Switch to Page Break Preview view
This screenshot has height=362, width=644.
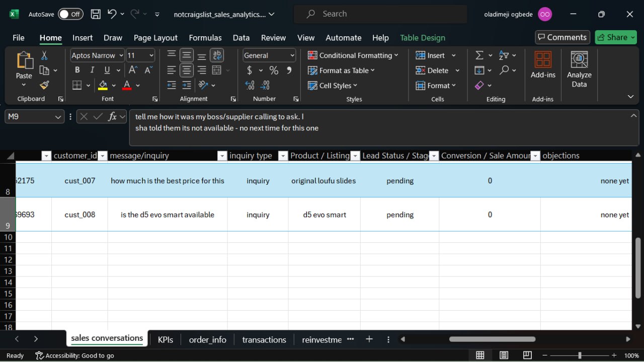click(x=527, y=355)
